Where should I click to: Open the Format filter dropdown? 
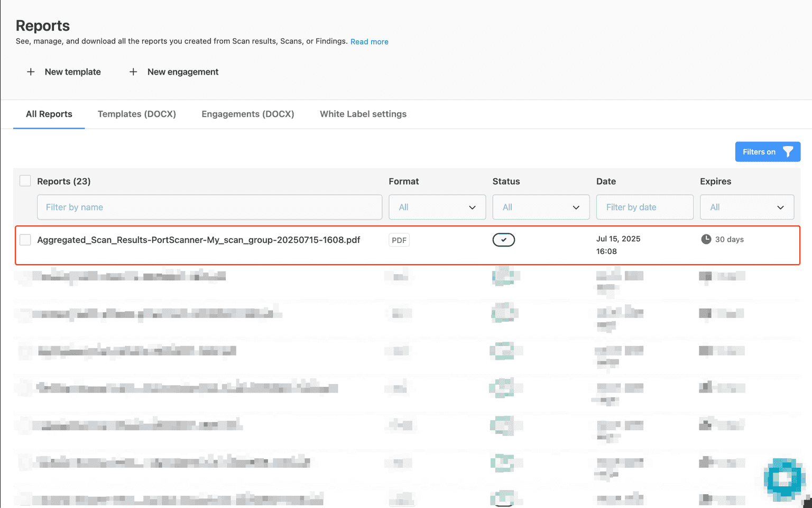(437, 207)
